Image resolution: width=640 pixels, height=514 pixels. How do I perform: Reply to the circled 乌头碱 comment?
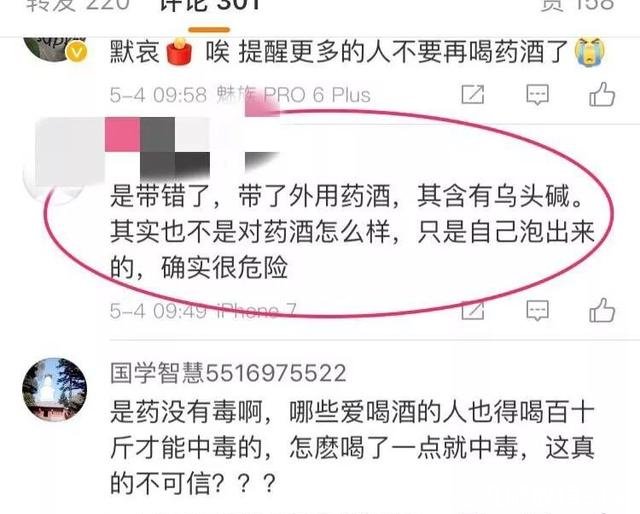coord(537,311)
